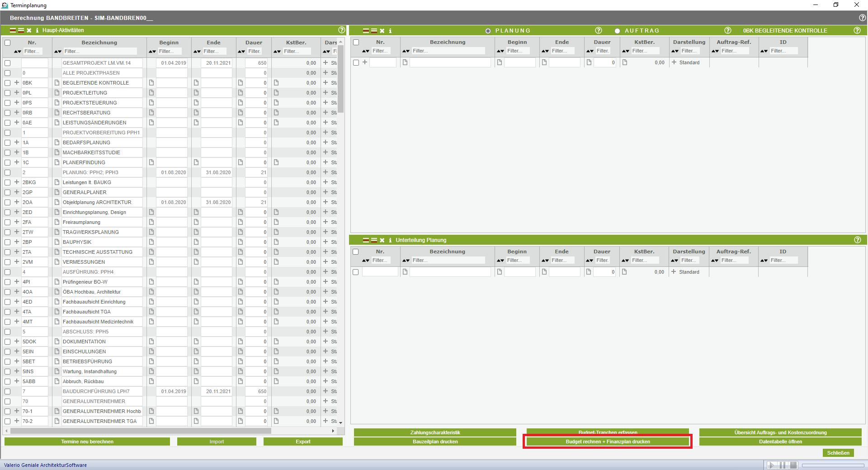Click the progress bar in the status bar
Image resolution: width=868 pixels, height=470 pixels.
(833, 465)
